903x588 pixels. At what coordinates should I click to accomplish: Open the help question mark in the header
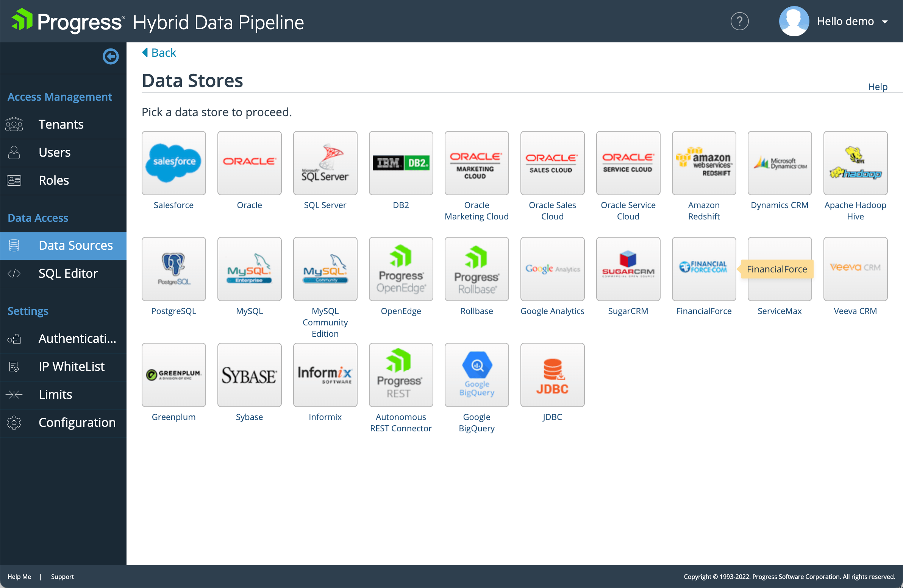[739, 21]
